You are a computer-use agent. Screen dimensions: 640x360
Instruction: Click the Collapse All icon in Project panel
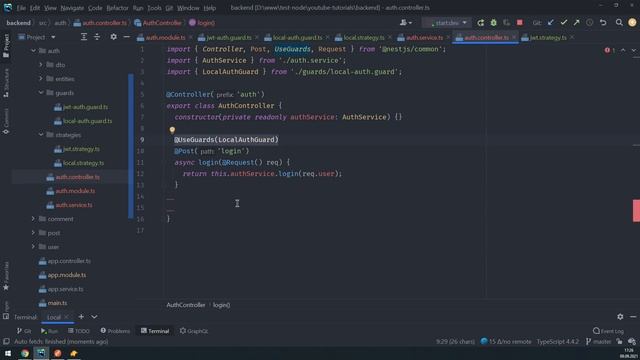point(97,37)
